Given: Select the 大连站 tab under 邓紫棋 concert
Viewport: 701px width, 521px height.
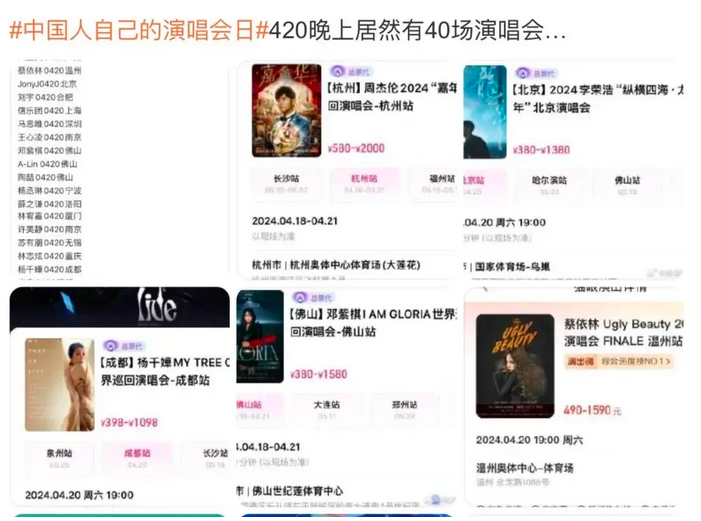Looking at the screenshot, I should click(x=326, y=409).
